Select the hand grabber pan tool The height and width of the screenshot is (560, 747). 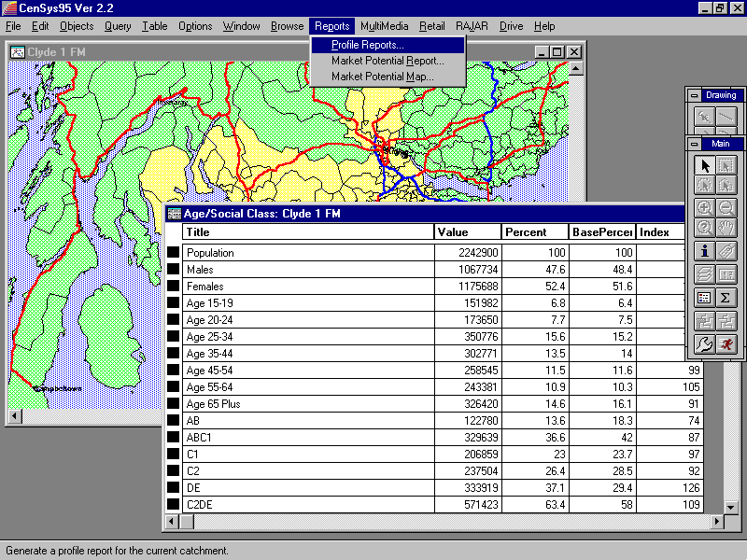tap(726, 229)
